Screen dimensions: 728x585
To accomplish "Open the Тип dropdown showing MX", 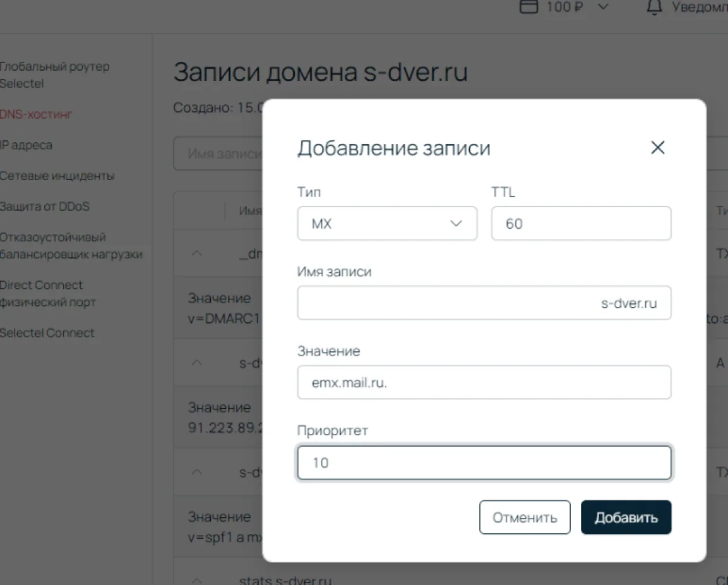I will point(387,224).
